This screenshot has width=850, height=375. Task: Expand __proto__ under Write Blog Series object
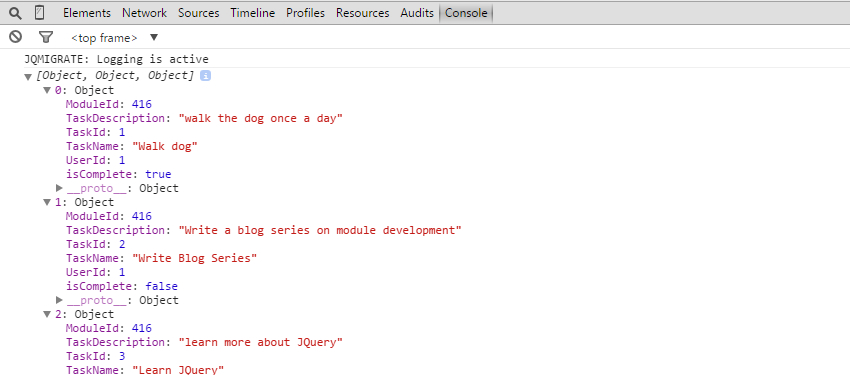click(x=59, y=300)
